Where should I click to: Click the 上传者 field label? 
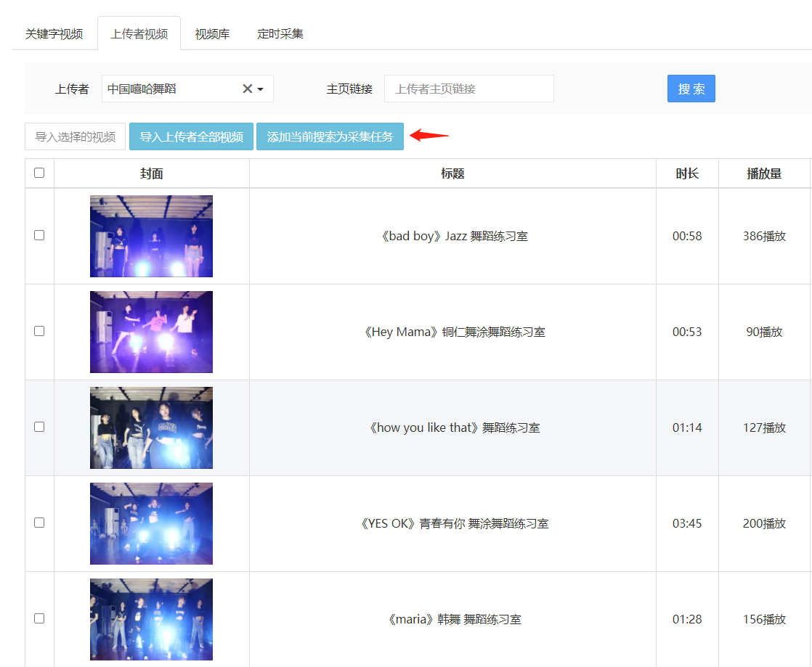point(72,89)
